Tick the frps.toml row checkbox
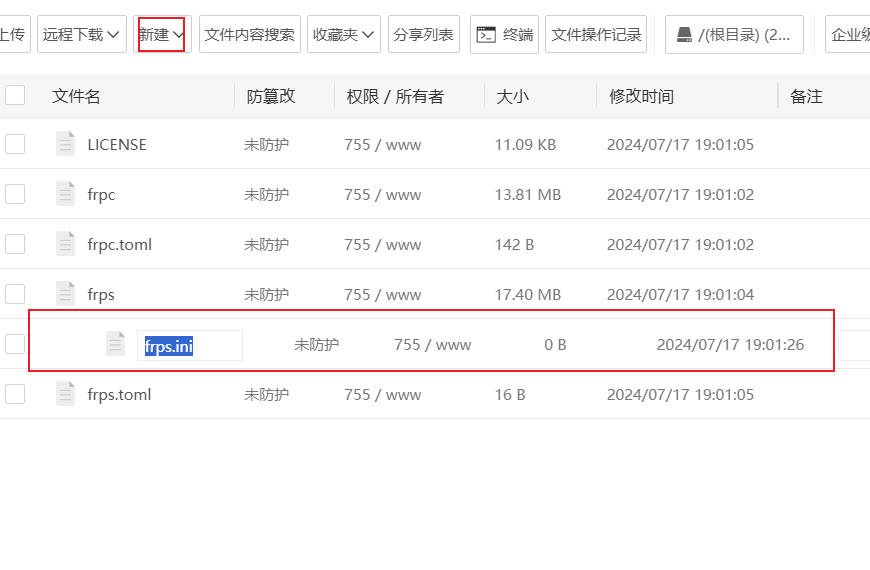870x570 pixels. coord(15,394)
